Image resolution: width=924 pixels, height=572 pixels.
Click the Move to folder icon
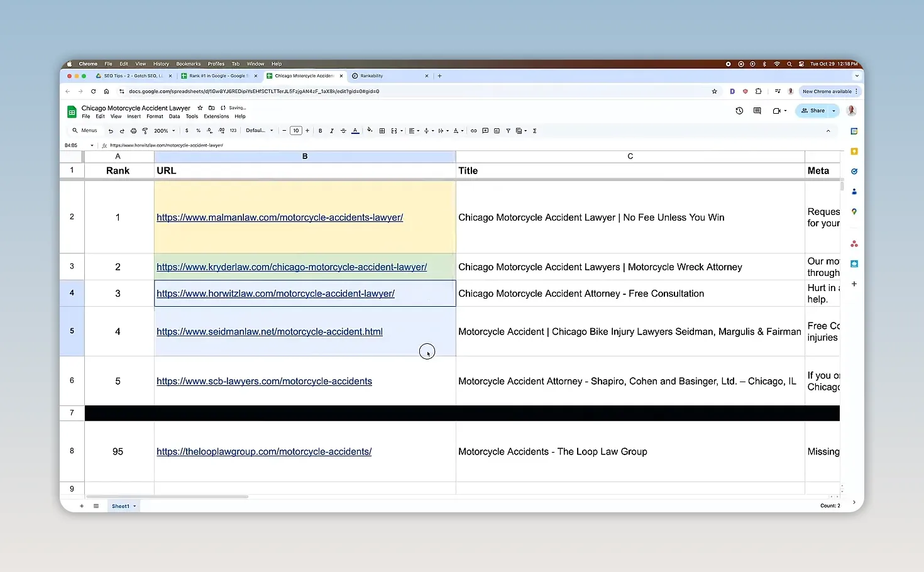click(x=212, y=108)
